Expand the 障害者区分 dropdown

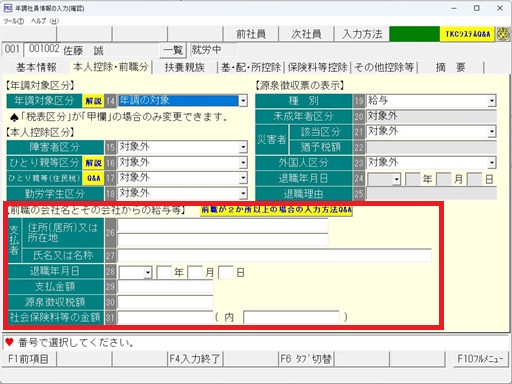click(243, 147)
